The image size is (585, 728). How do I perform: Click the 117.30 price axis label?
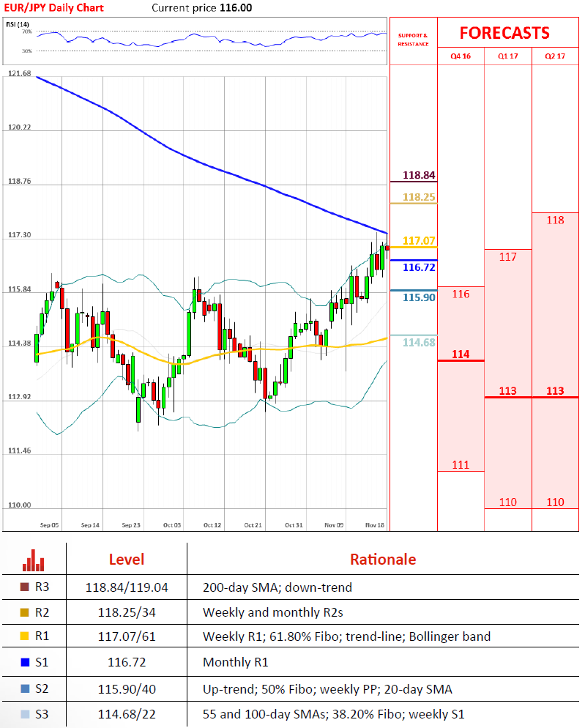coord(20,235)
